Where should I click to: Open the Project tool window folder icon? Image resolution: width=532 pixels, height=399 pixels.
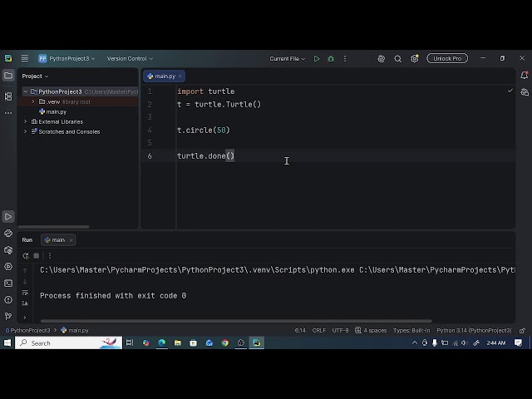pyautogui.click(x=8, y=76)
